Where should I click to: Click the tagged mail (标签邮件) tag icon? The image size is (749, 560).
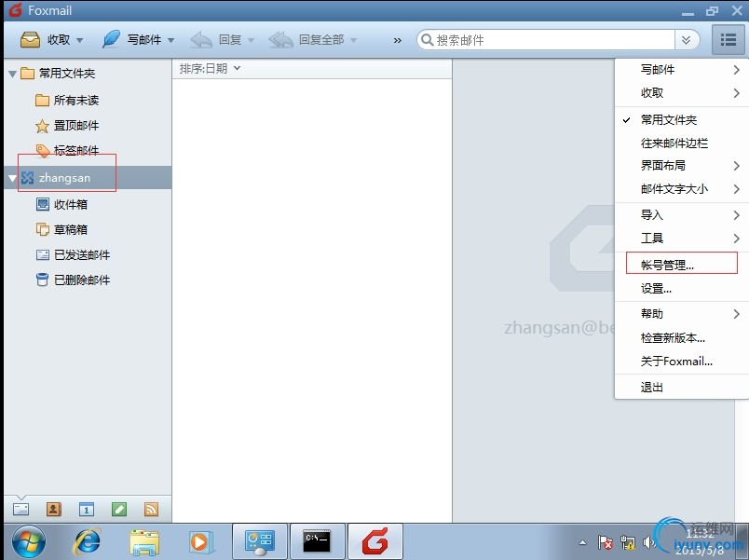click(43, 151)
